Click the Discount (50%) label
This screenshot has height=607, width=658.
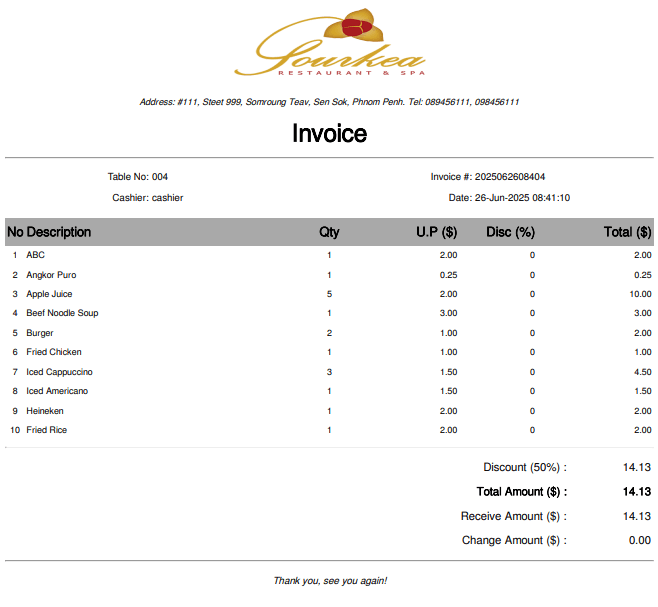click(524, 467)
